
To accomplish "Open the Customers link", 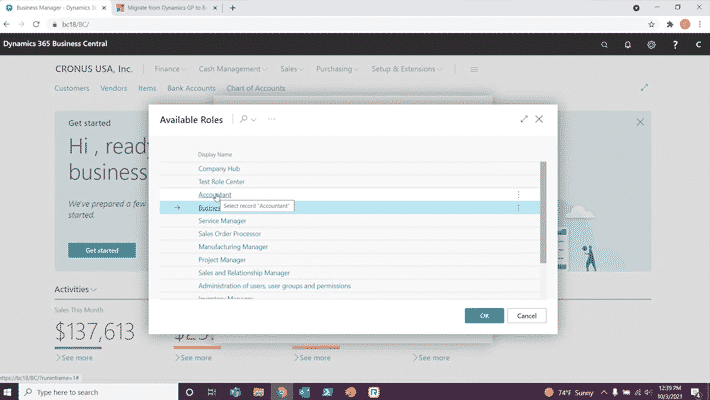I will pyautogui.click(x=72, y=88).
